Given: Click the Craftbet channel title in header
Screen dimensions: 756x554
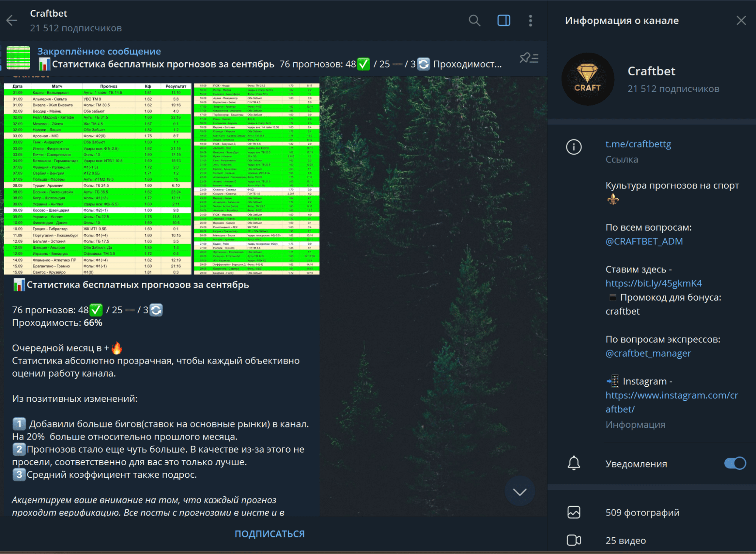Looking at the screenshot, I should pos(48,13).
